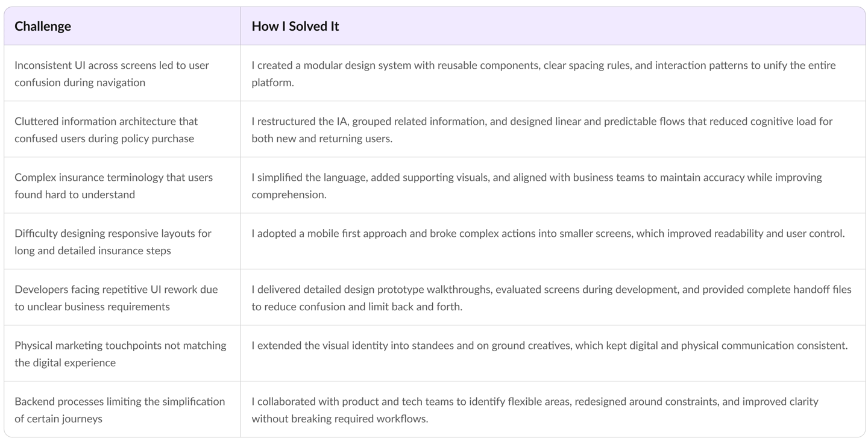Select the "Physical marketing touchpoints" challenge cell
Viewport: 868px width, 444px height.
coord(120,346)
